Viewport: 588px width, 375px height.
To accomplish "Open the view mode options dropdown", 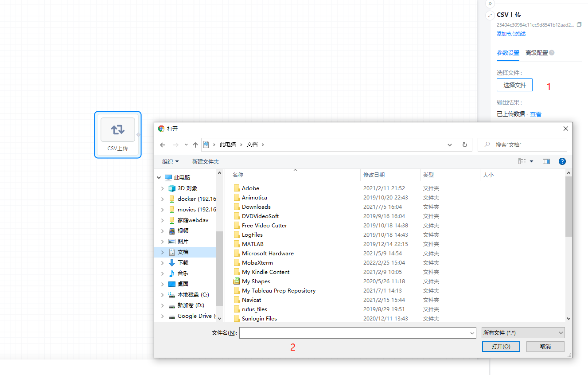I will click(532, 162).
